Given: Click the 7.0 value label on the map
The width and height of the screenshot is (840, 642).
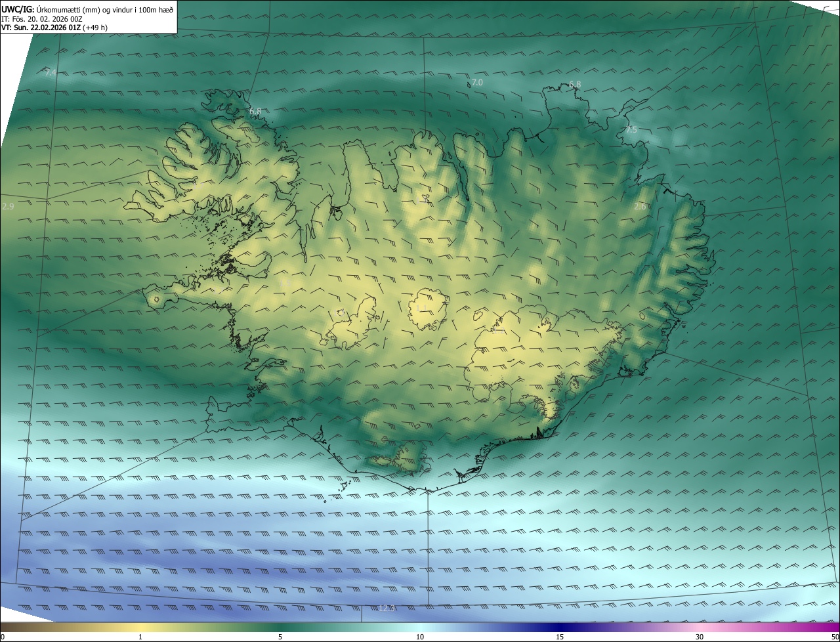Looking at the screenshot, I should point(477,83).
